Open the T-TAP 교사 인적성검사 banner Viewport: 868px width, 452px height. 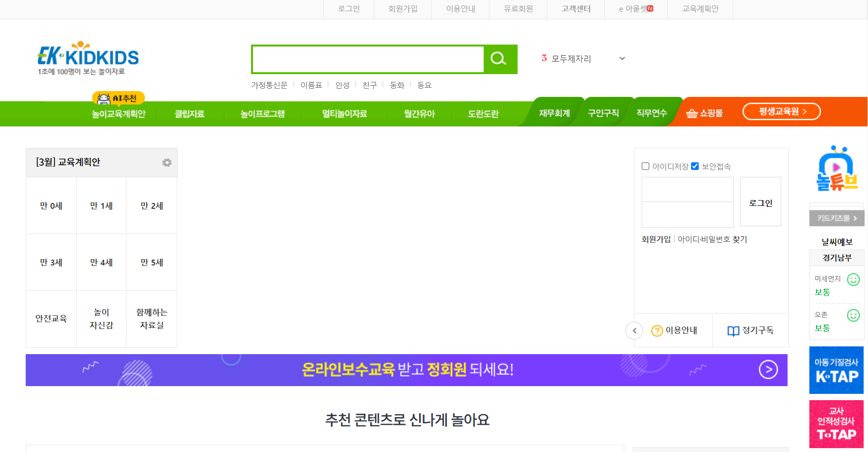coord(836,424)
